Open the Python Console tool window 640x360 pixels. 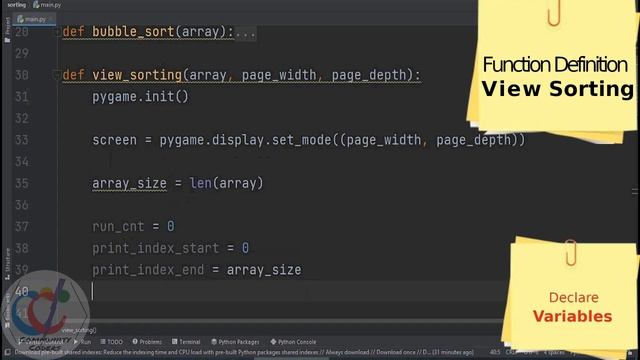click(x=293, y=342)
